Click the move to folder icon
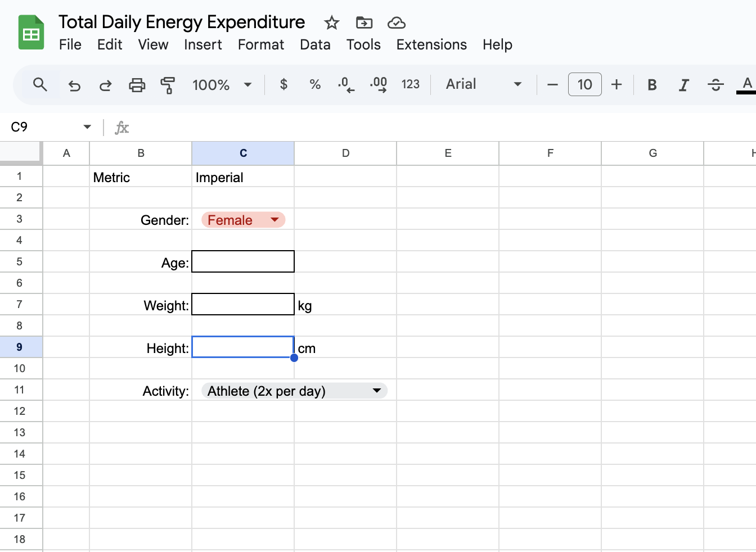Screen dimensions: 756x552 [364, 23]
